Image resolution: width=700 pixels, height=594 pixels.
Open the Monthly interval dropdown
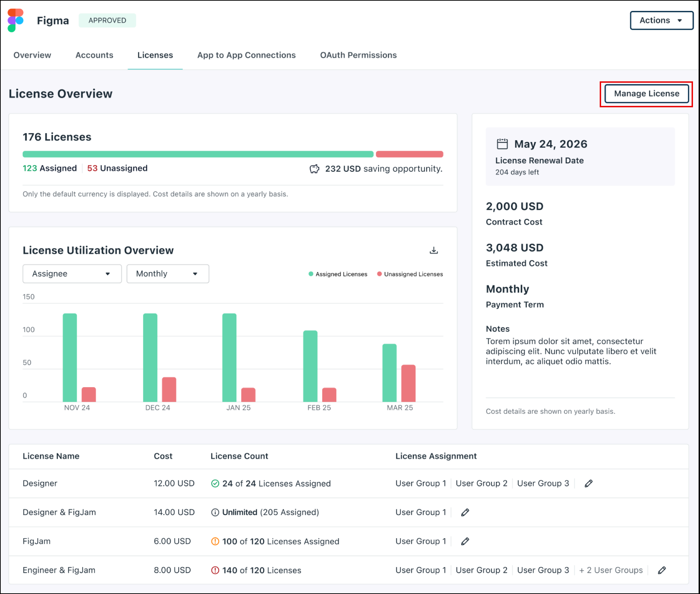[168, 274]
